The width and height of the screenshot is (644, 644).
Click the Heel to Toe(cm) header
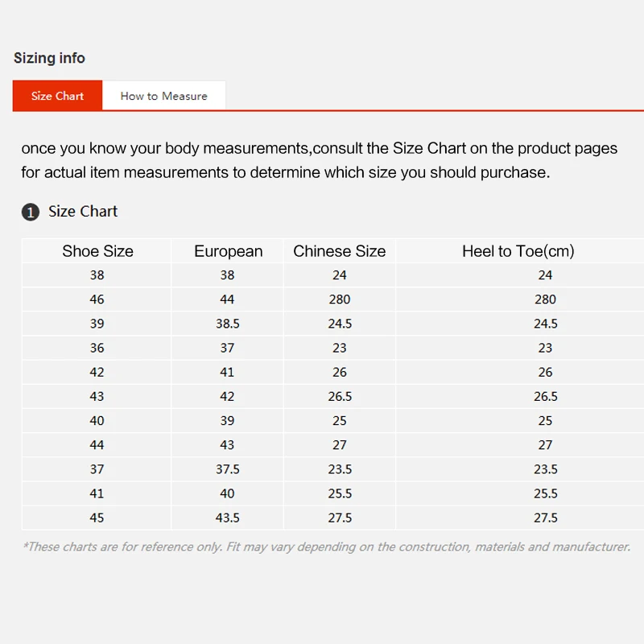click(x=518, y=251)
